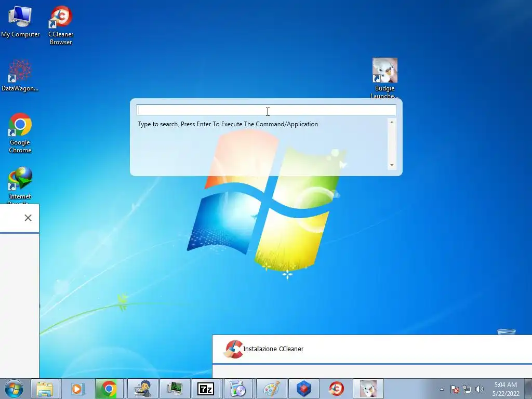
Task: Click the results list scroll down arrow
Action: pos(392,165)
